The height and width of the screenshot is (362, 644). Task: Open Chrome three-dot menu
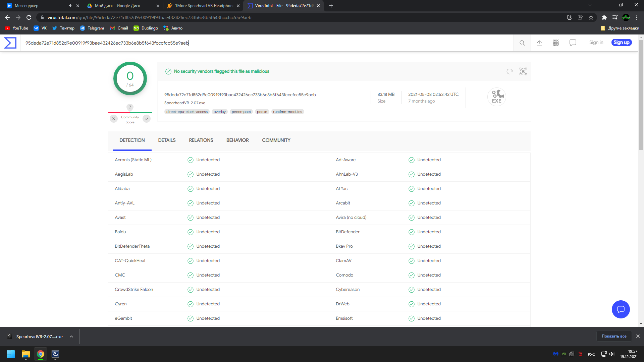637,17
